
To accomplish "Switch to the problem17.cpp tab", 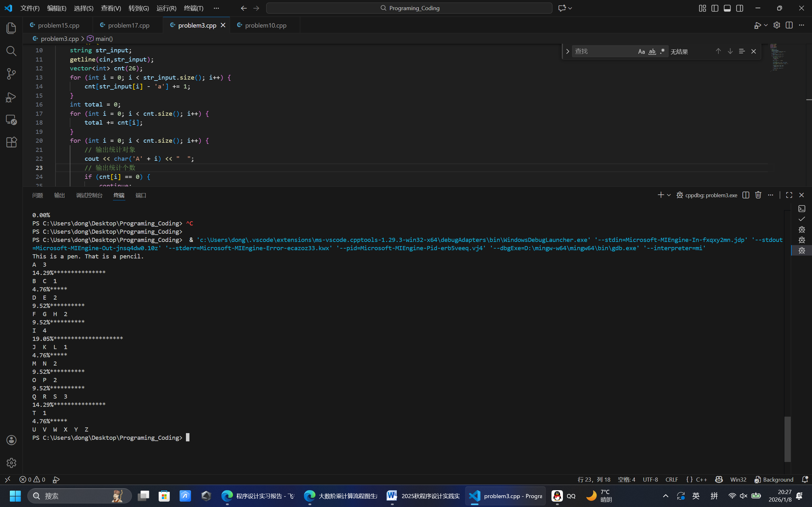I will (x=129, y=25).
